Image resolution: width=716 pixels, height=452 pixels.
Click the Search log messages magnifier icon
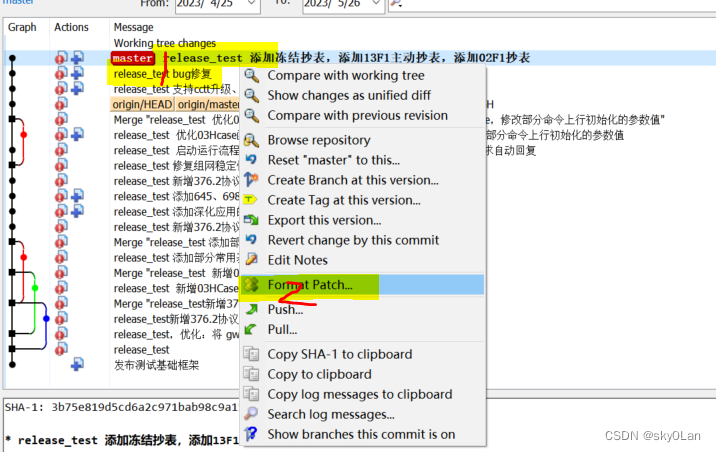coord(251,414)
